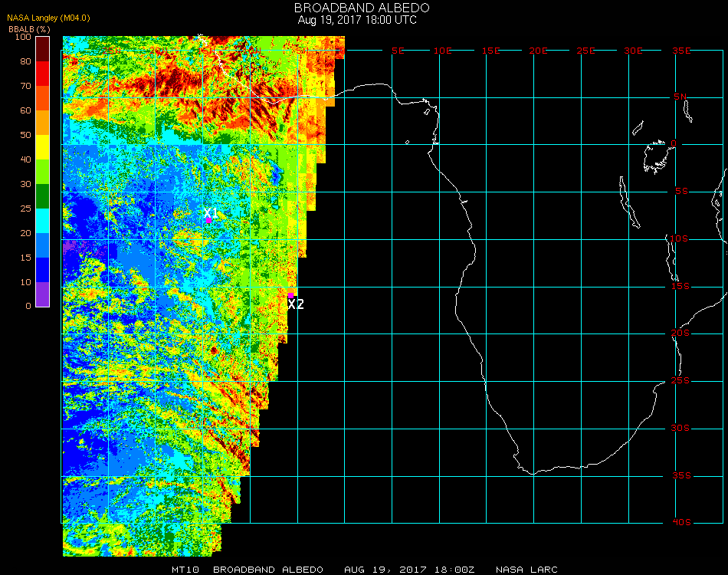The image size is (728, 575).
Task: Click the 20E longitude label
Action: tap(539, 51)
